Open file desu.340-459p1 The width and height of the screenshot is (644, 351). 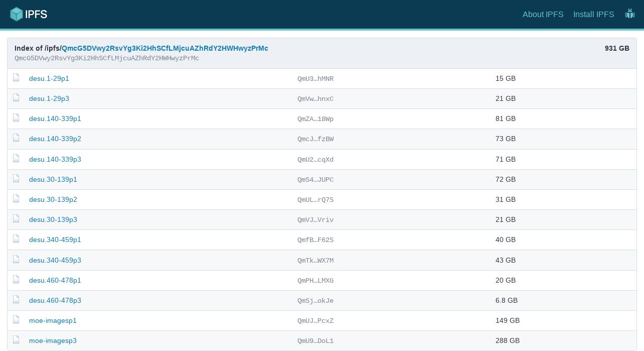(55, 240)
